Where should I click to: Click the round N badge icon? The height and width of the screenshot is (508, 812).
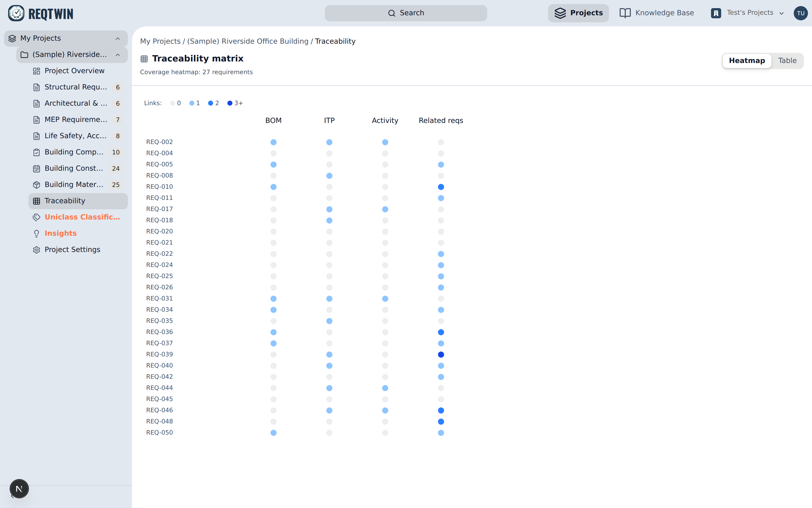(19, 489)
